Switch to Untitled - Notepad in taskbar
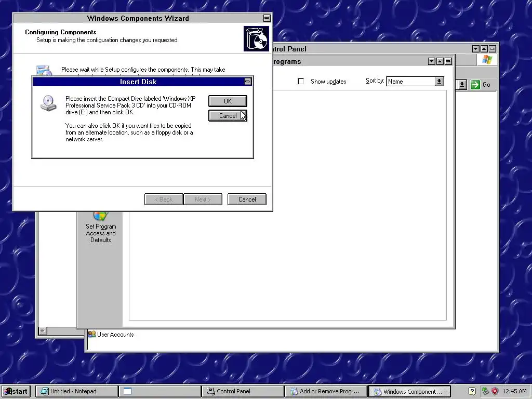Image resolution: width=532 pixels, height=399 pixels. click(x=77, y=391)
